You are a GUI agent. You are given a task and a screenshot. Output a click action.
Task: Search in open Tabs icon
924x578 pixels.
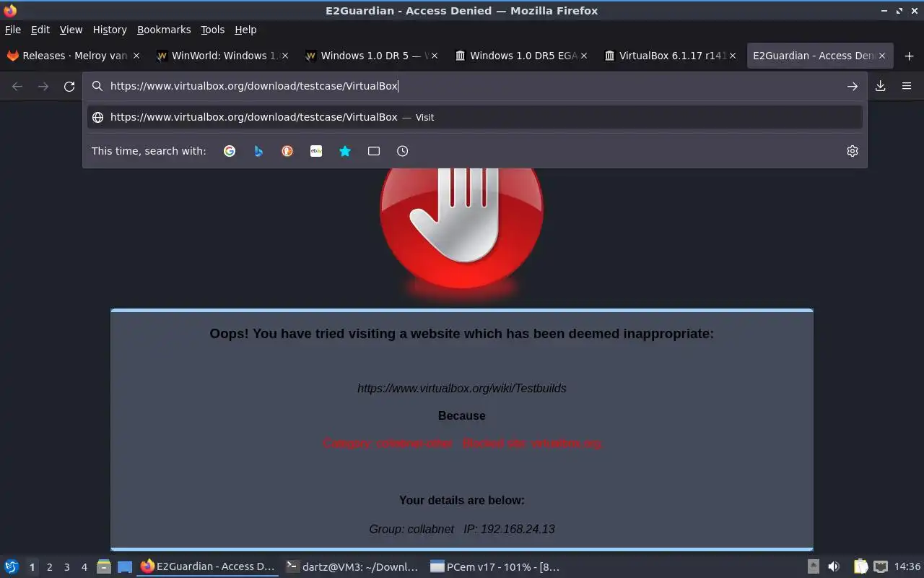(374, 151)
